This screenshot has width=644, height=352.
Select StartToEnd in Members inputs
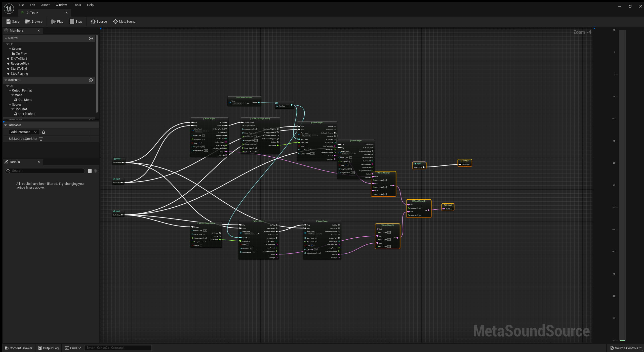point(19,69)
